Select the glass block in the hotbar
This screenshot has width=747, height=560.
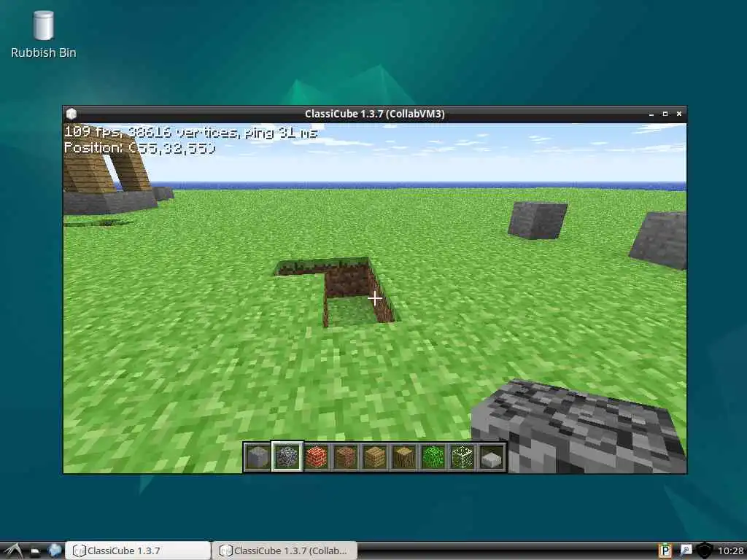coord(462,457)
